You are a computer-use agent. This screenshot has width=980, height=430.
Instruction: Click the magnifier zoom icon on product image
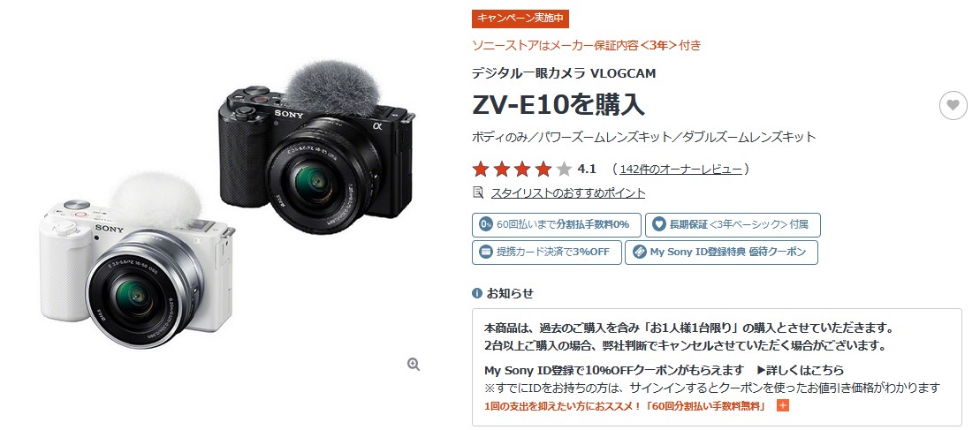tap(414, 365)
